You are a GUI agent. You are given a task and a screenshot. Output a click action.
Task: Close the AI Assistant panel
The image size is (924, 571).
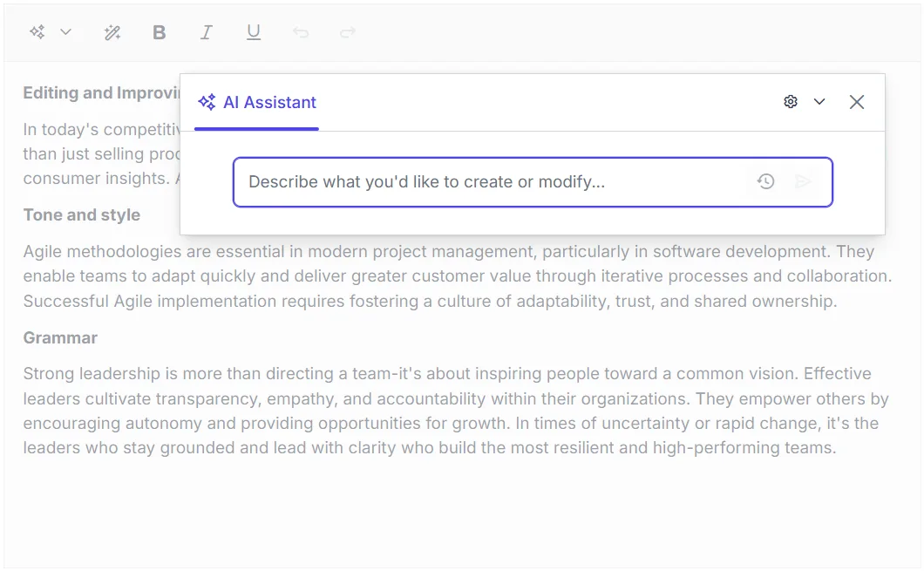857,102
